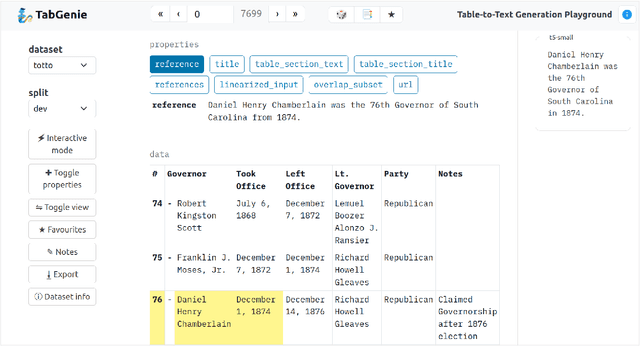This screenshot has height=362, width=640.
Task: Focus the example index field showing 0
Action: click(x=210, y=14)
